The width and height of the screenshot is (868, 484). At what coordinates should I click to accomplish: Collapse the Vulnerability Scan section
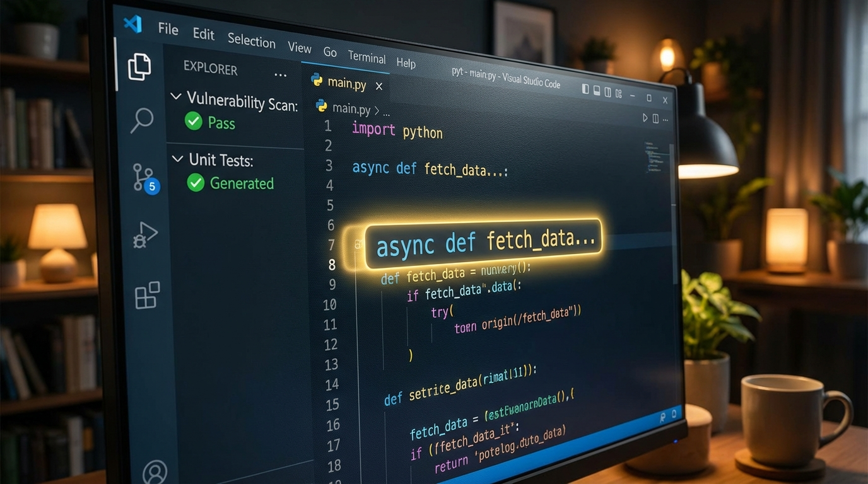click(x=176, y=96)
